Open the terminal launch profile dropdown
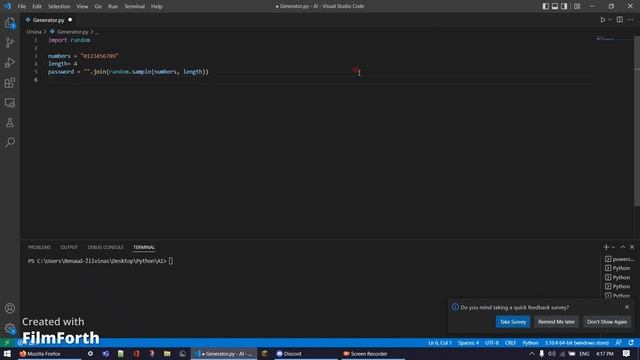The height and width of the screenshot is (360, 640). [x=613, y=247]
